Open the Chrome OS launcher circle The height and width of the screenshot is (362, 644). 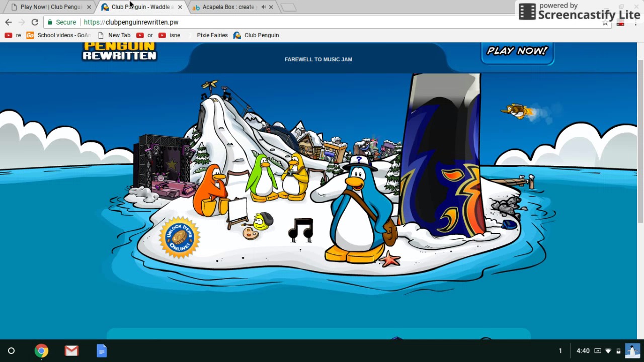pyautogui.click(x=11, y=351)
